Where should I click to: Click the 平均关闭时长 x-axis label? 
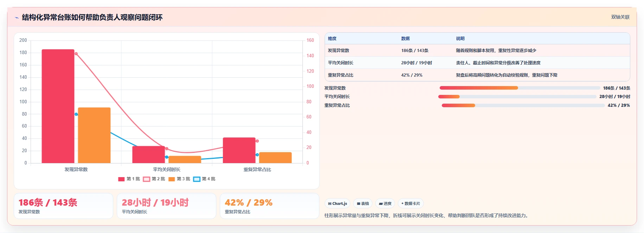click(167, 169)
